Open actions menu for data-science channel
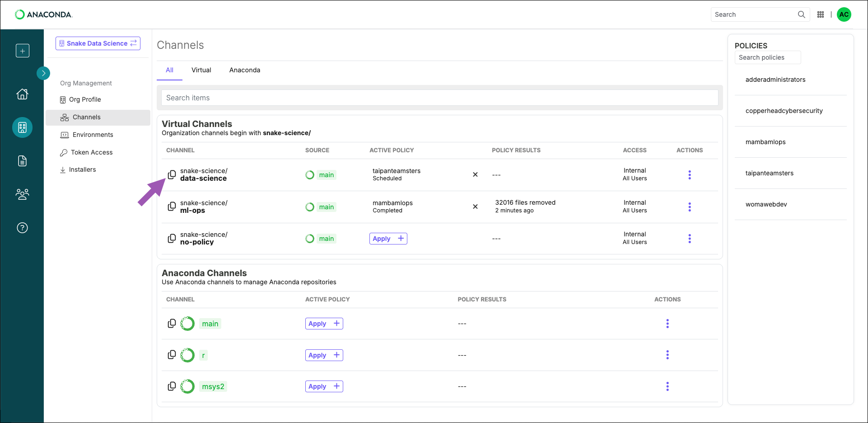 [690, 175]
